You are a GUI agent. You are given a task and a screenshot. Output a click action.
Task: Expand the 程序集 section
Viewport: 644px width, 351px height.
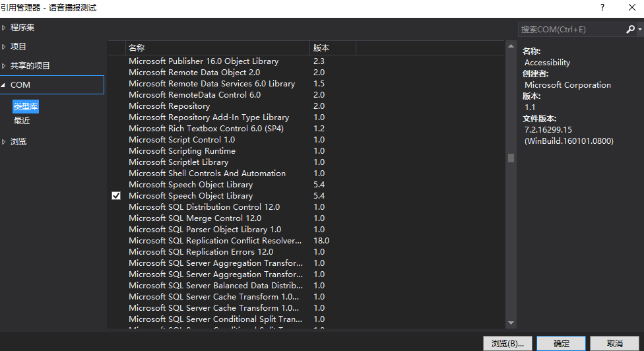[4, 28]
